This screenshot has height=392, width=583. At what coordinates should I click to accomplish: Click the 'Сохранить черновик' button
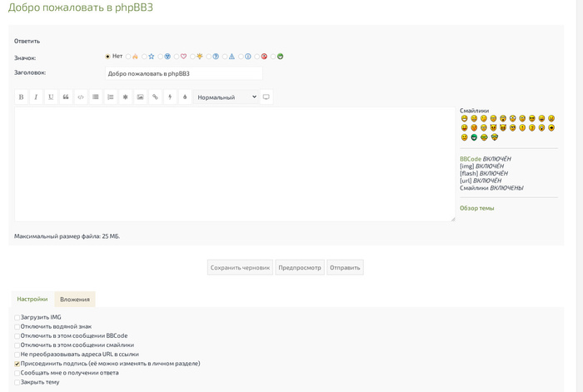(240, 267)
